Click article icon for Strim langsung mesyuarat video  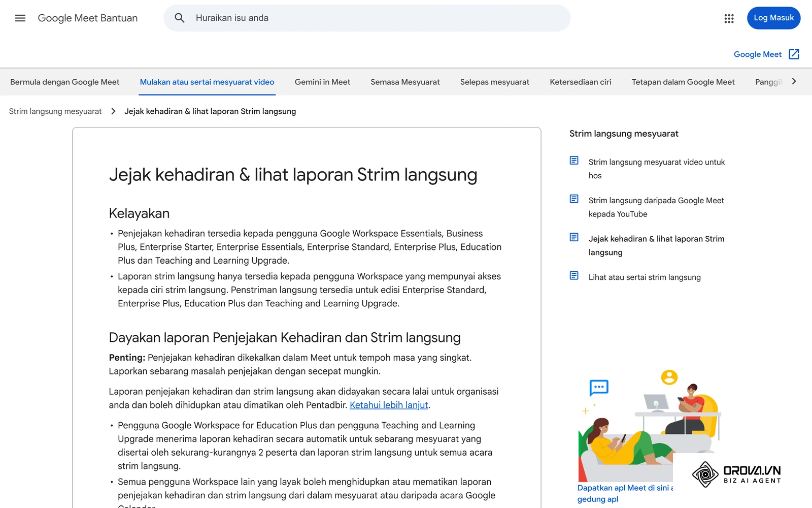point(574,161)
